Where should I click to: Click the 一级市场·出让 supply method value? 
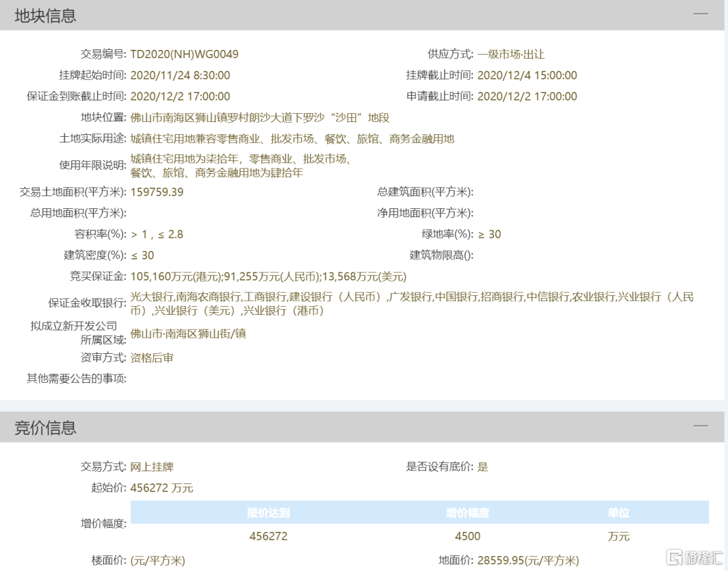(510, 54)
